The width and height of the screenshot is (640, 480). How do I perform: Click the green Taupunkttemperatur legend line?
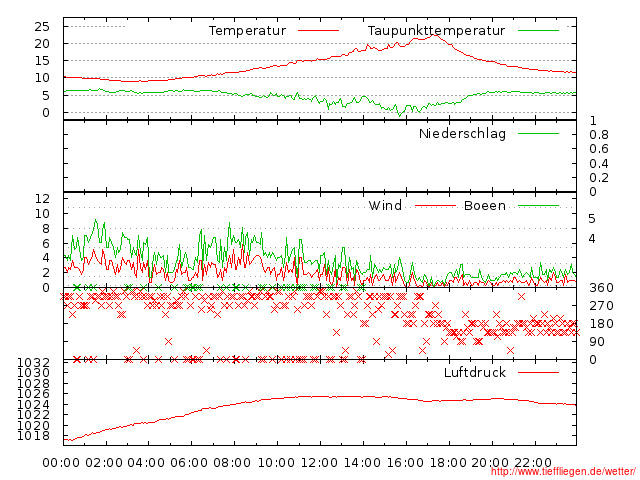(538, 31)
